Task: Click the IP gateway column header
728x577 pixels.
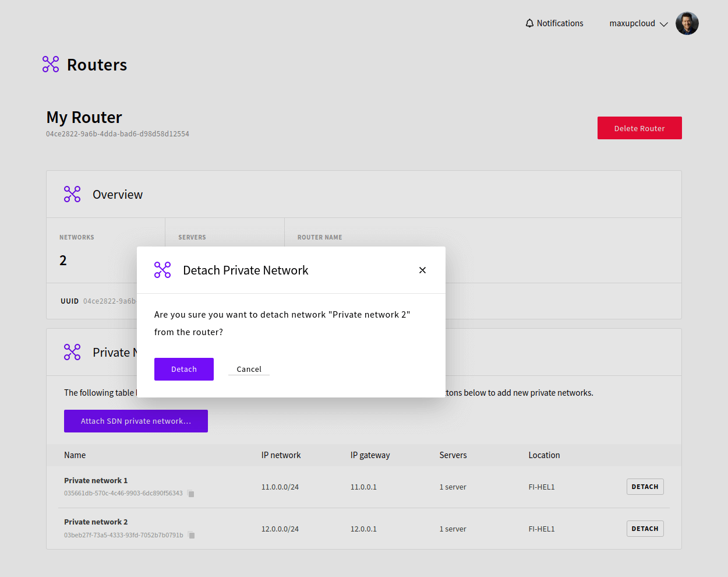Action: coord(370,455)
